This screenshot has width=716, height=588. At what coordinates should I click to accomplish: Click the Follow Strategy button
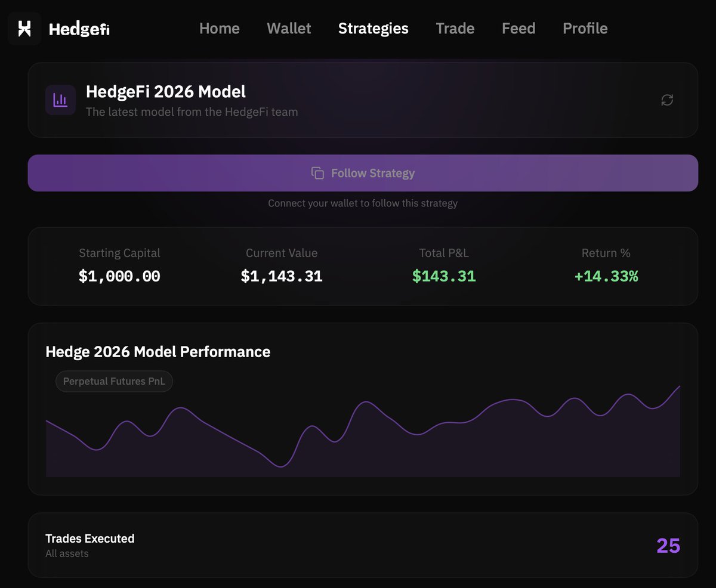pyautogui.click(x=363, y=173)
